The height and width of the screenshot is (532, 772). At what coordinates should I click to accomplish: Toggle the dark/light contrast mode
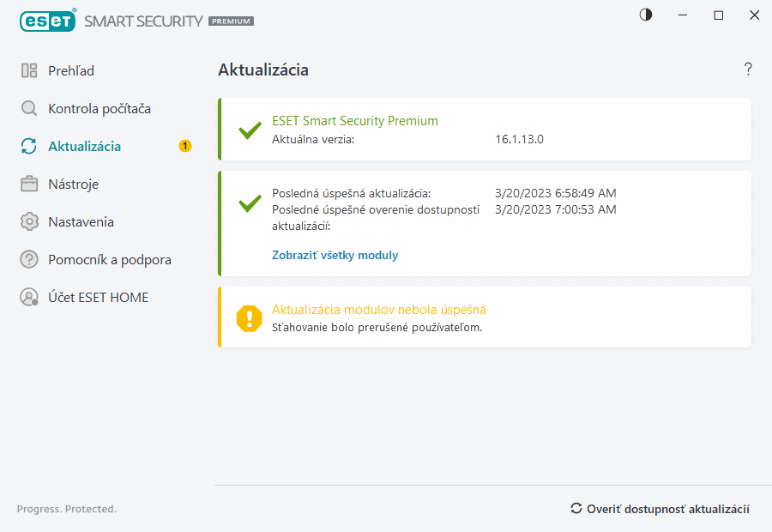click(646, 15)
